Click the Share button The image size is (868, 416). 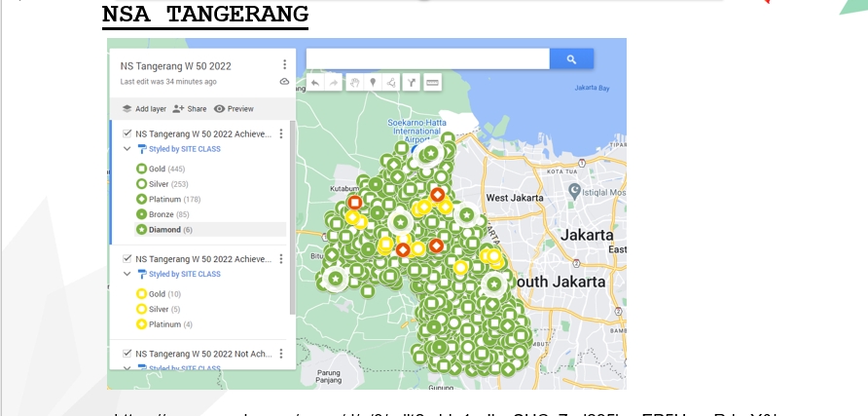pyautogui.click(x=190, y=109)
